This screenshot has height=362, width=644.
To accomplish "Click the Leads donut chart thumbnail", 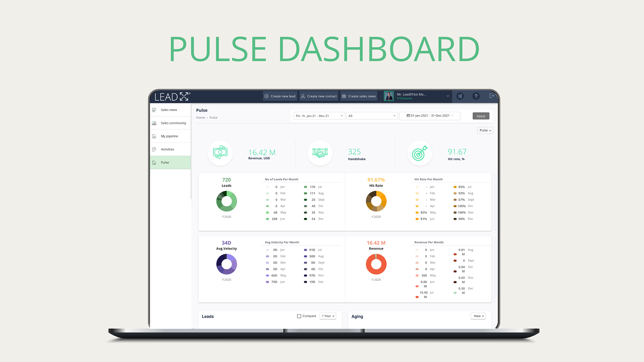I will click(226, 201).
